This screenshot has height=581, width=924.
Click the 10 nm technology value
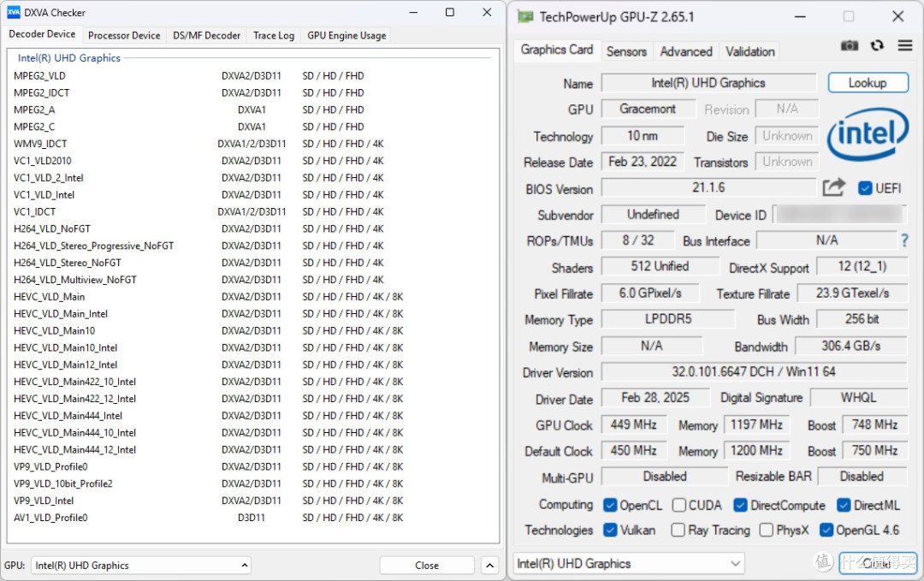643,135
